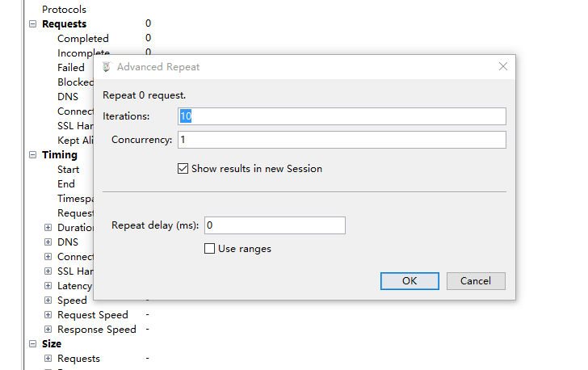Viewport: 588px width, 370px height.
Task: Expand the Speed row
Action: coord(48,301)
